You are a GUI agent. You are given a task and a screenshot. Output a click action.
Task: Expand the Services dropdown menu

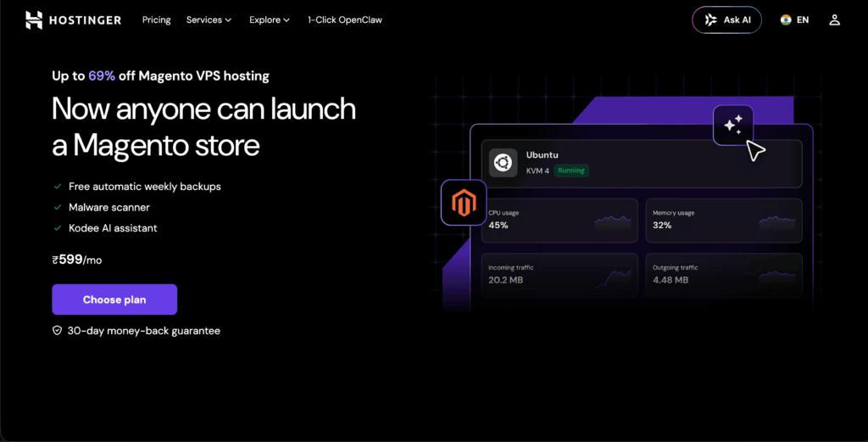coord(209,20)
